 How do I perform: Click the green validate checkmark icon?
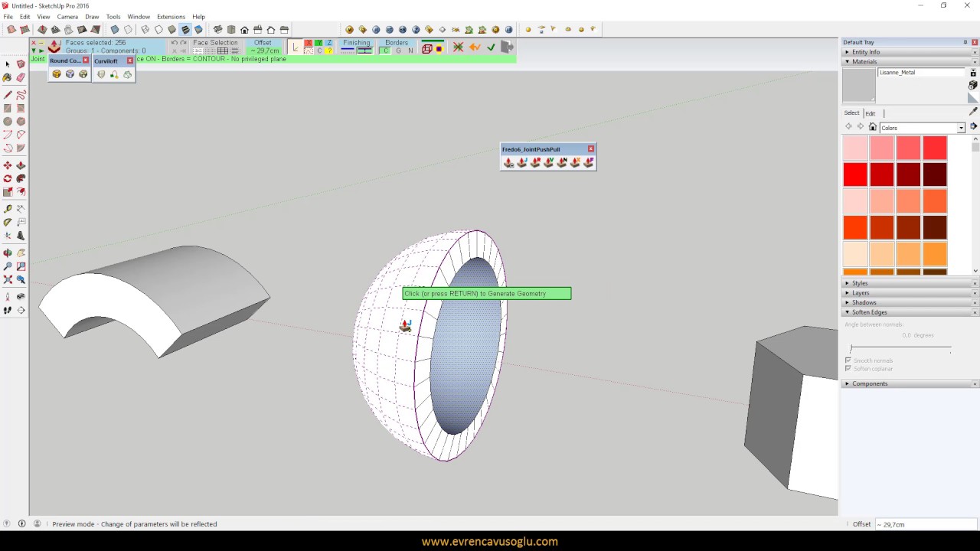pos(491,47)
